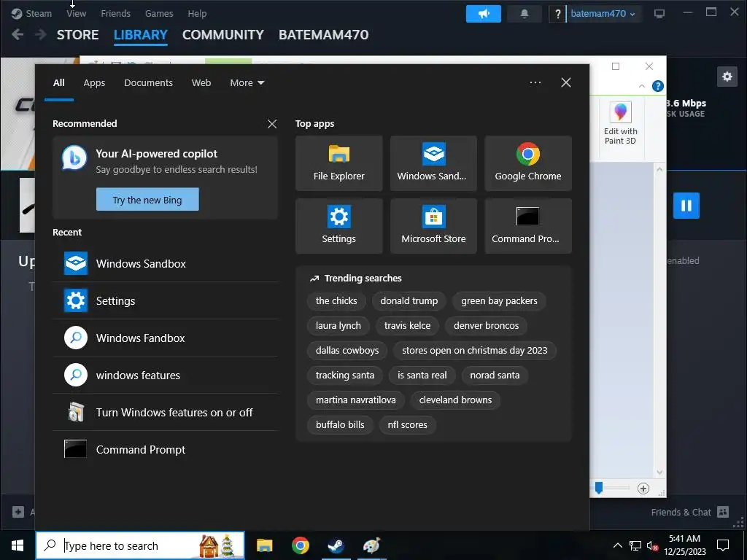Open Turn Windows features on or off

tap(166, 413)
